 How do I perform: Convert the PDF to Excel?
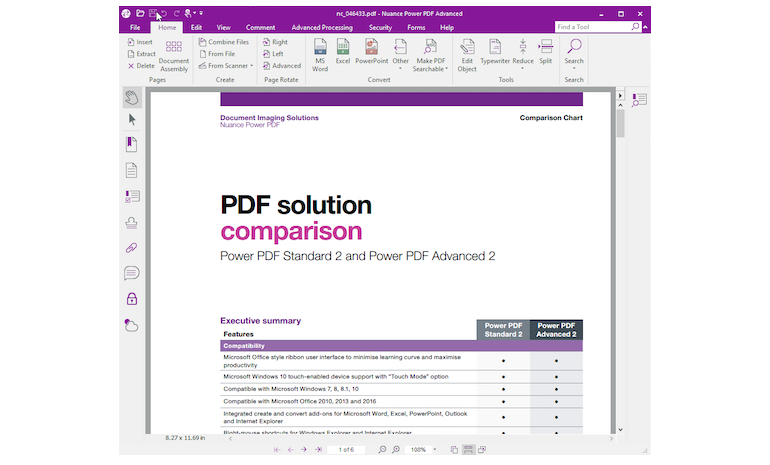coord(343,52)
